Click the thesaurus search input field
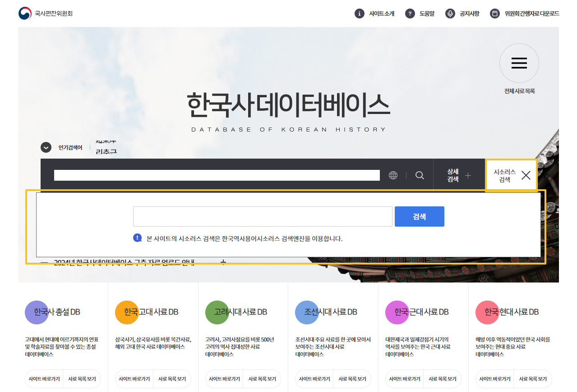577x392 pixels. pyautogui.click(x=262, y=216)
